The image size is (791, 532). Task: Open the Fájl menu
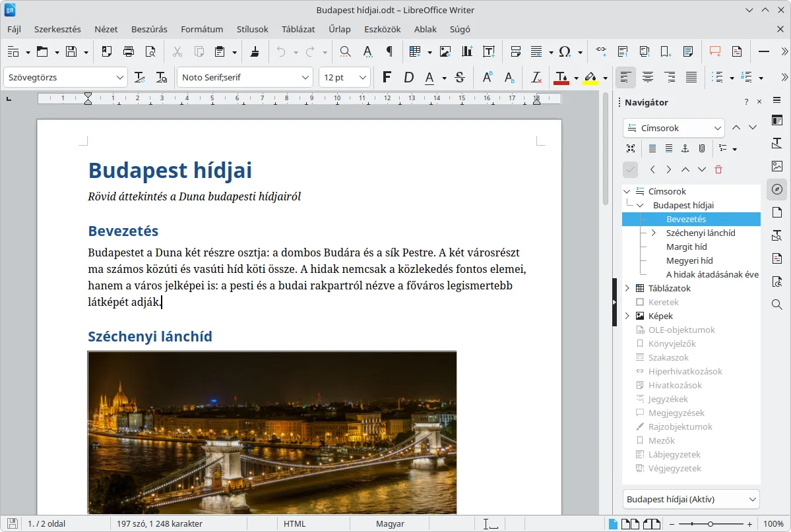14,29
